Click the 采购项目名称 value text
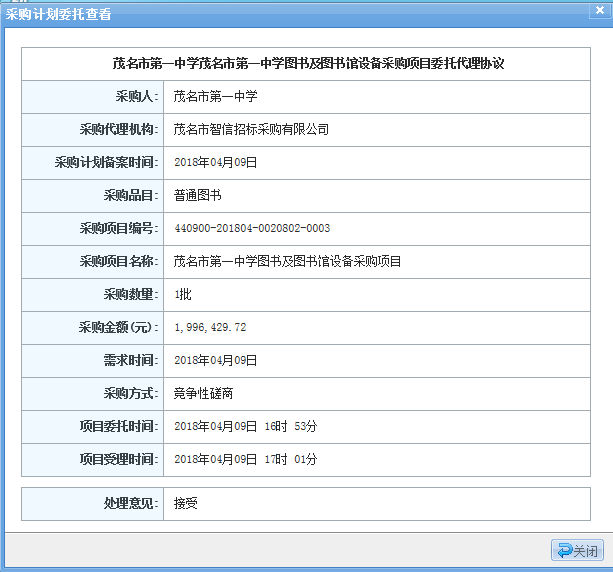 point(287,261)
